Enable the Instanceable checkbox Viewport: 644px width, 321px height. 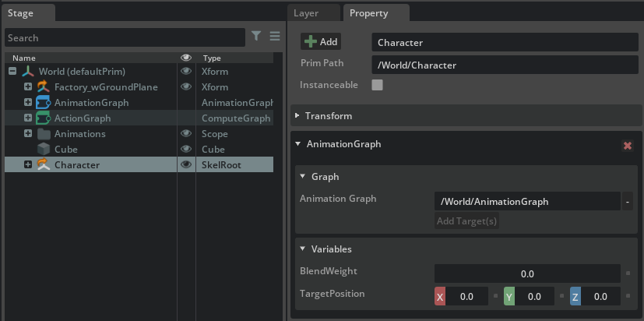pyautogui.click(x=377, y=85)
